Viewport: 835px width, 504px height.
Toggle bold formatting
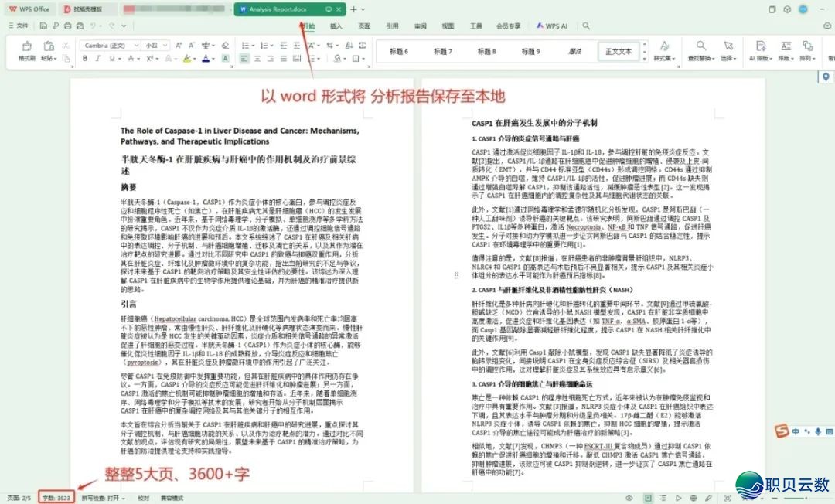pos(86,59)
